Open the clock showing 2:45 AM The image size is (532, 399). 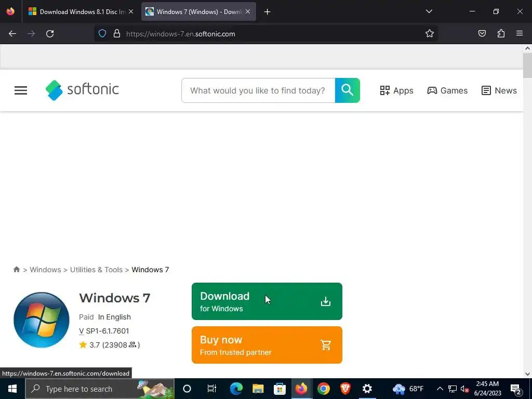pyautogui.click(x=487, y=389)
